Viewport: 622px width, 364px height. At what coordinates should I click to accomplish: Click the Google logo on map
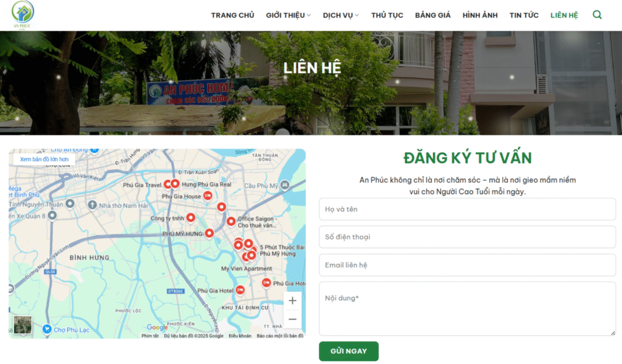coord(157,327)
